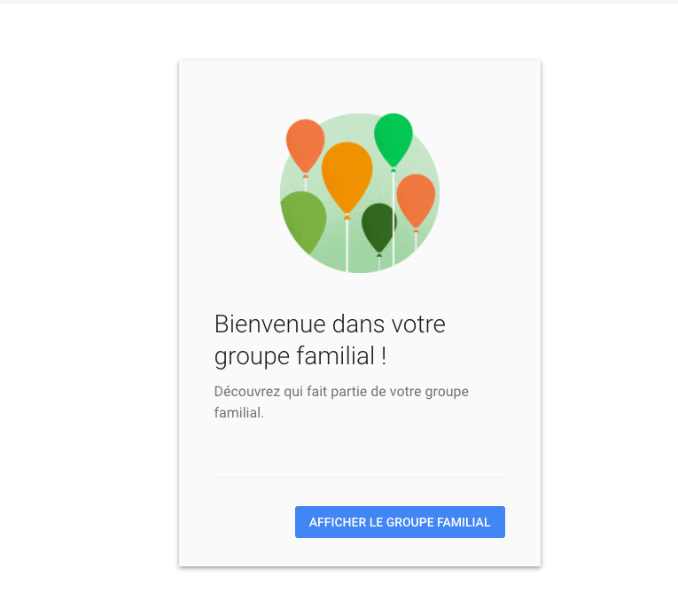Click the large orange center balloon

pos(347,175)
